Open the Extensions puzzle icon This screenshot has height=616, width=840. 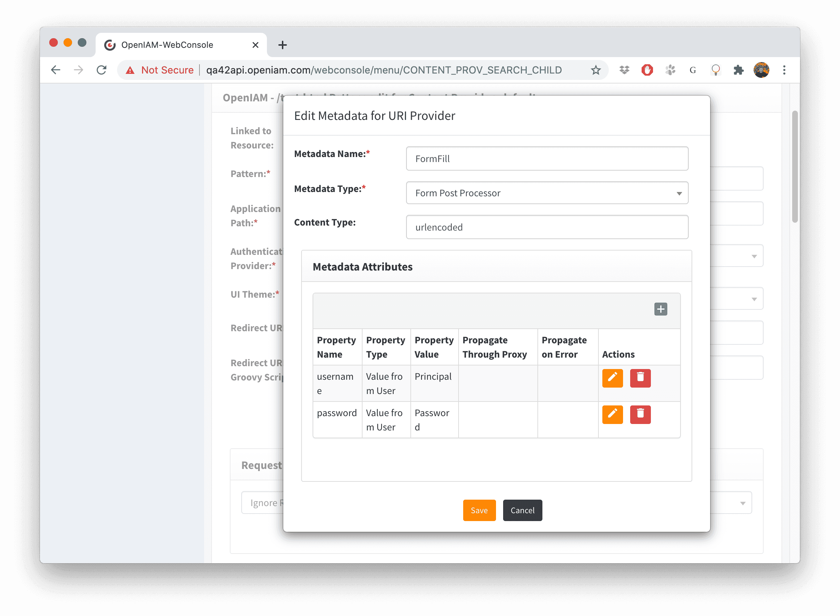tap(738, 70)
